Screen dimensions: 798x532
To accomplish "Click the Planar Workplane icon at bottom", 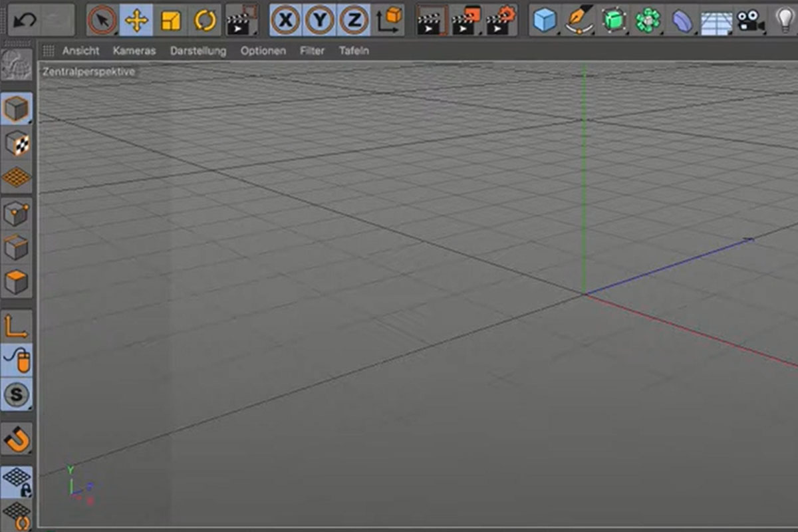I will (17, 517).
